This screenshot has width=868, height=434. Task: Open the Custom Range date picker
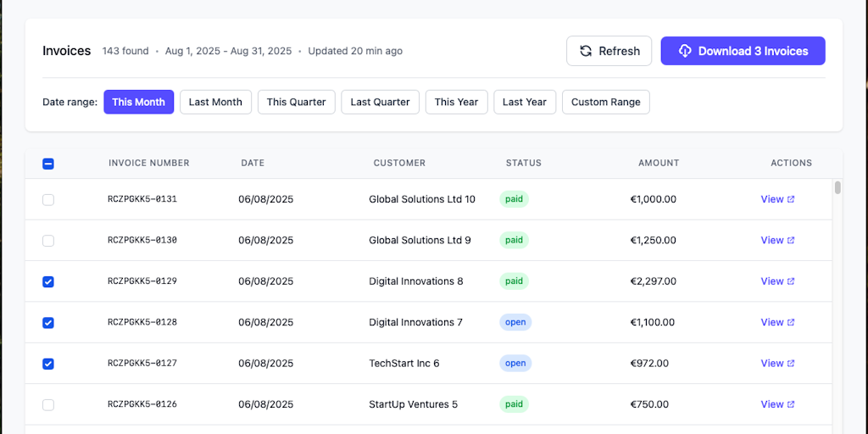pyautogui.click(x=605, y=102)
